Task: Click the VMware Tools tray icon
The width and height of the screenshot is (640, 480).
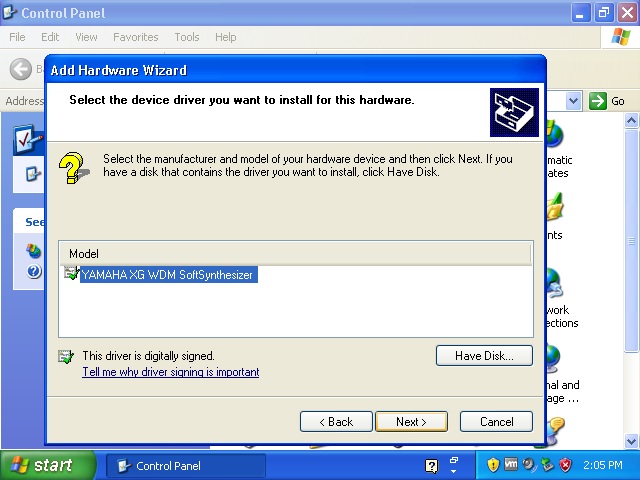Action: 511,465
